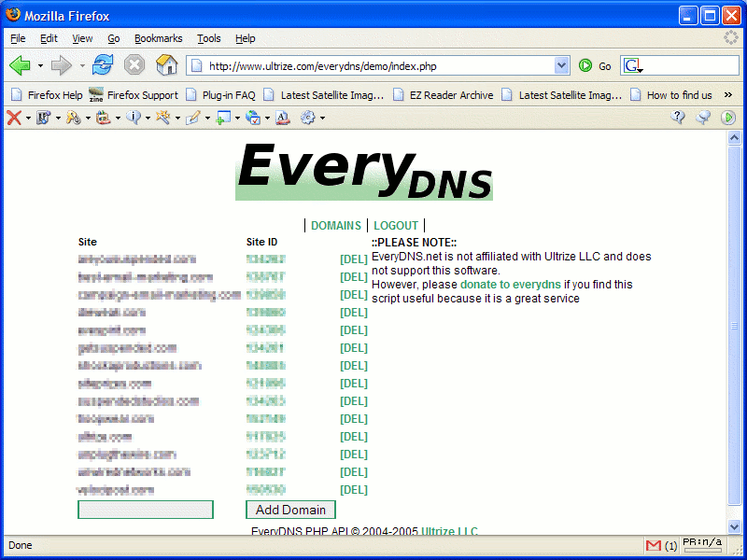The height and width of the screenshot is (560, 747).
Task: Click the PR:n/a PageRank indicator
Action: [703, 545]
